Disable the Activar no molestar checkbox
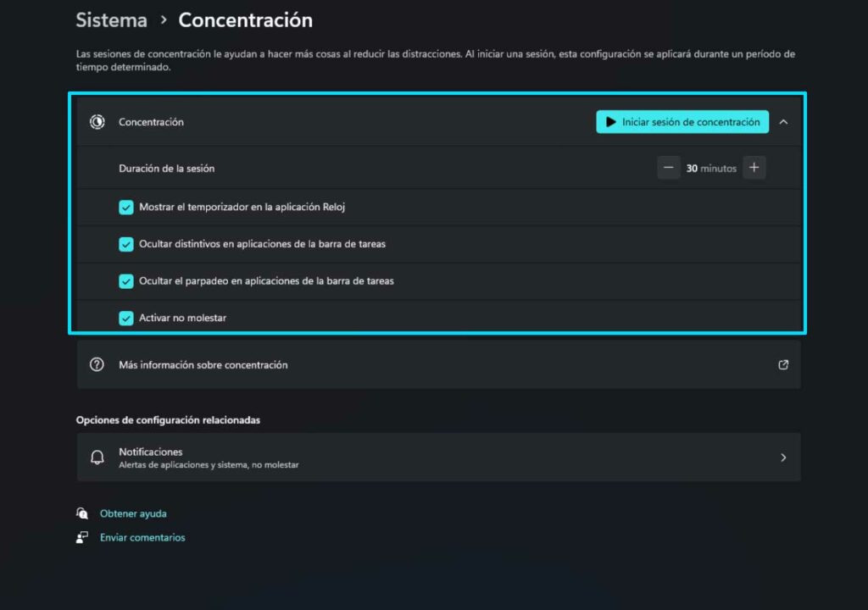This screenshot has width=868, height=610. point(126,319)
